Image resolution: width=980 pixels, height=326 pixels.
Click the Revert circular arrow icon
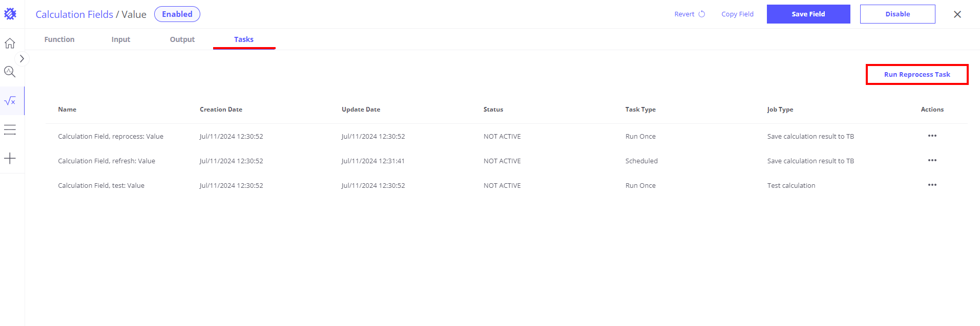click(x=702, y=14)
